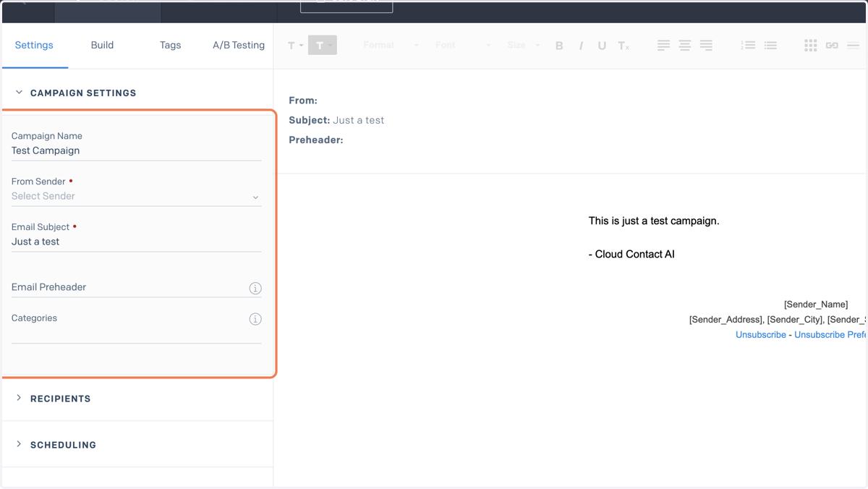Show Categories info tooltip icon
Viewport: 868px width, 489px height.
(x=255, y=319)
